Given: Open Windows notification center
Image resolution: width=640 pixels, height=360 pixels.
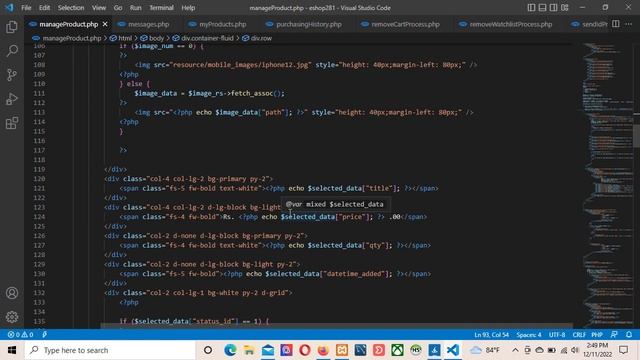Looking at the screenshot, I should (624, 350).
